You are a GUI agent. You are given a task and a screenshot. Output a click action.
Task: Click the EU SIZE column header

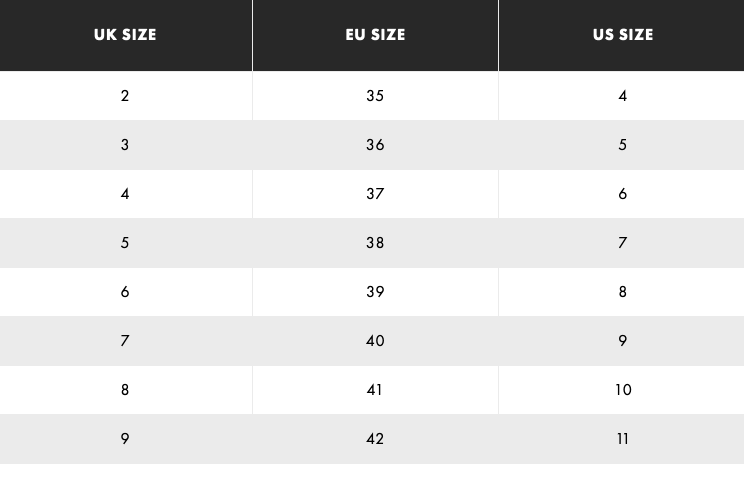[375, 35]
